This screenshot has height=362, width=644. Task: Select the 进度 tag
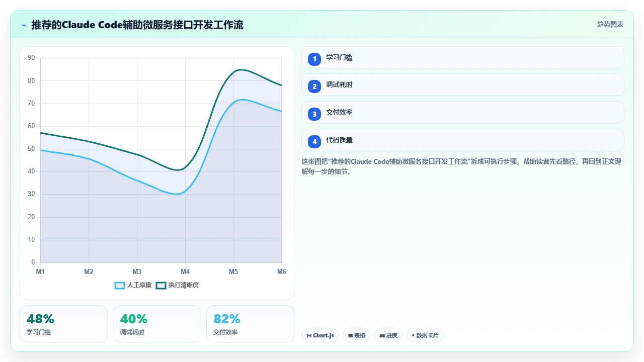[388, 335]
